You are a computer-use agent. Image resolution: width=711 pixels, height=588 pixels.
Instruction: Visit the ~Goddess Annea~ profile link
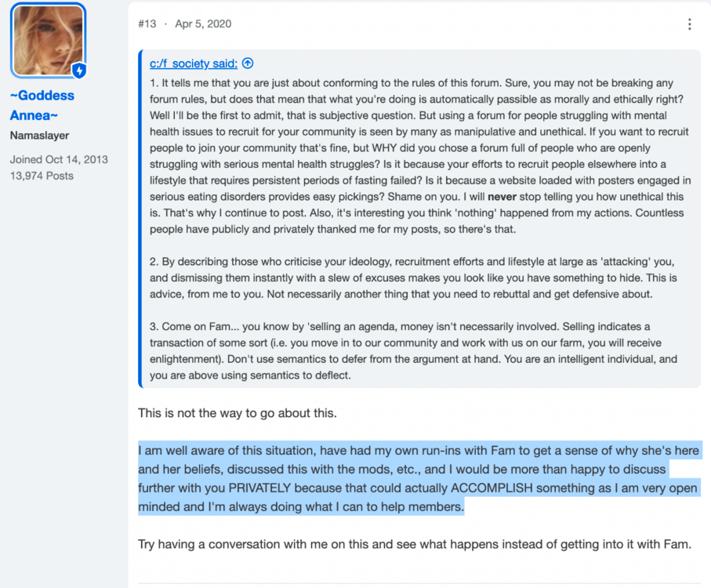[42, 105]
